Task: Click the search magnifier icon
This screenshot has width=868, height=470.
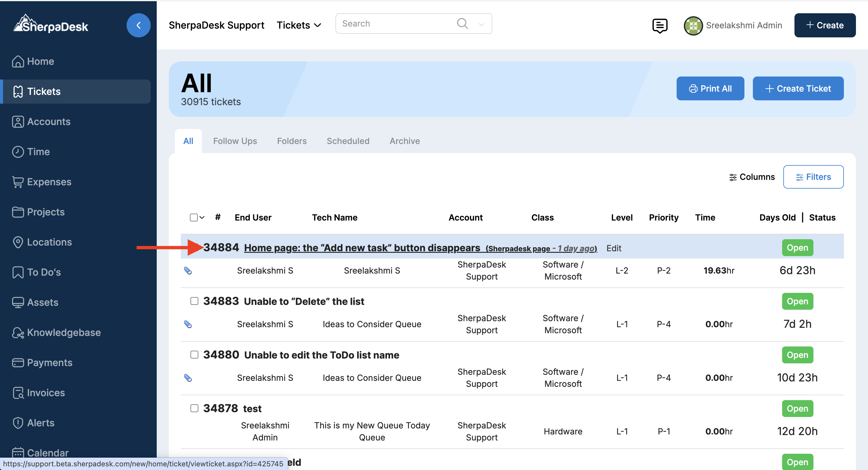Action: 462,23
